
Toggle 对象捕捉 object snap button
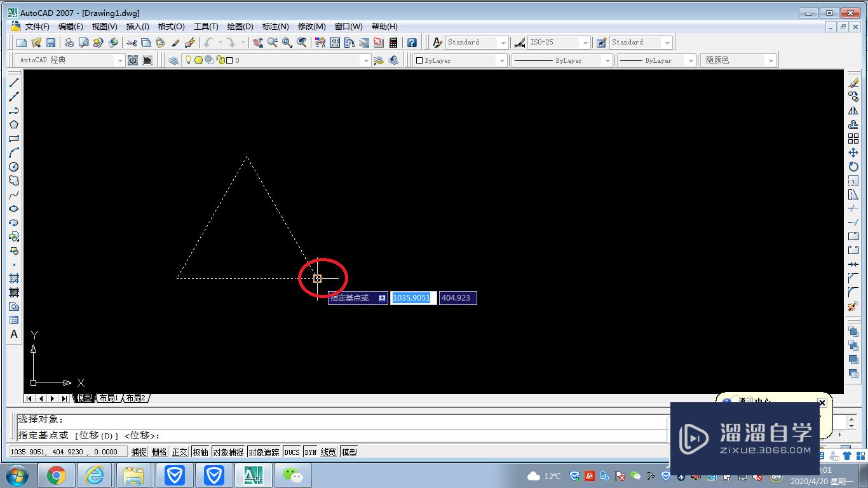[x=228, y=452]
